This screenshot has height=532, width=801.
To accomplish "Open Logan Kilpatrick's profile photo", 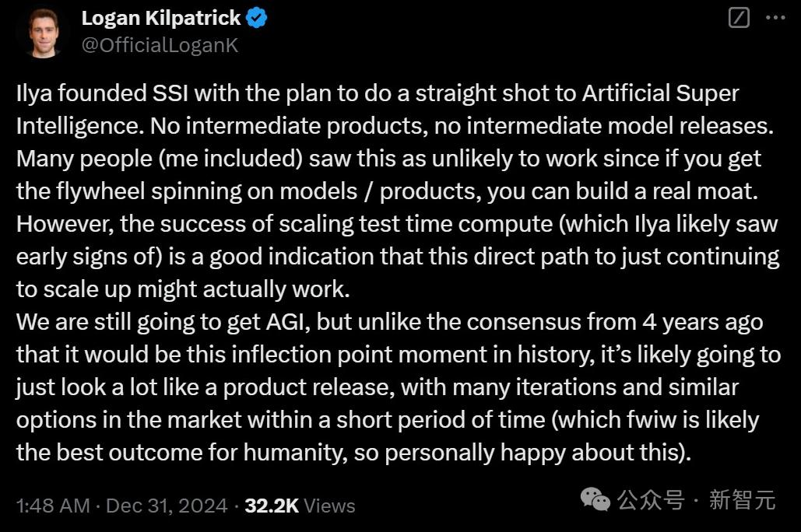I will click(44, 32).
